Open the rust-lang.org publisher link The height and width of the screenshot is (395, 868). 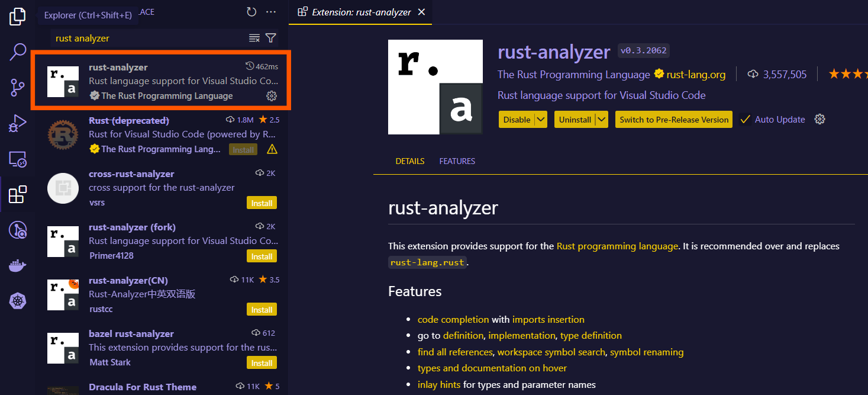pyautogui.click(x=696, y=75)
